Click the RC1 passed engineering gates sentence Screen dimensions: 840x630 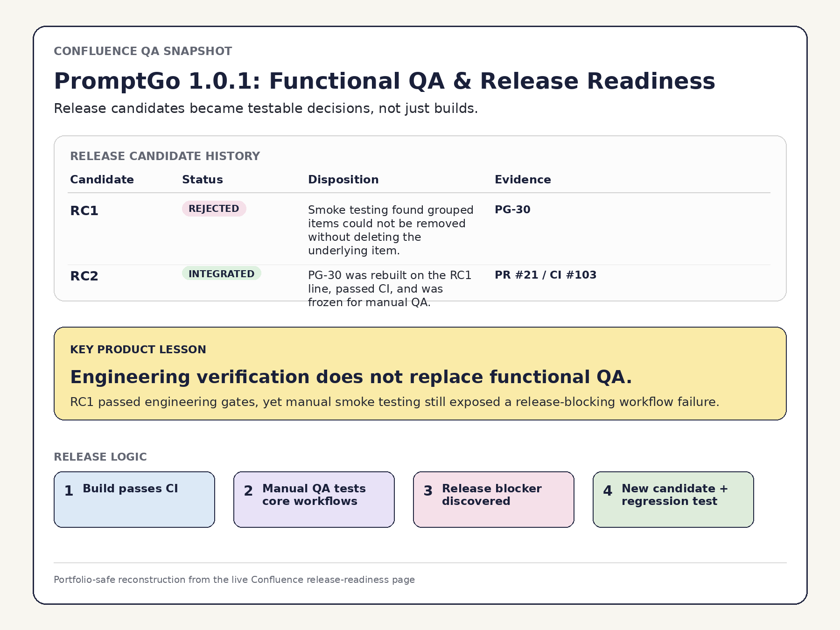point(395,402)
